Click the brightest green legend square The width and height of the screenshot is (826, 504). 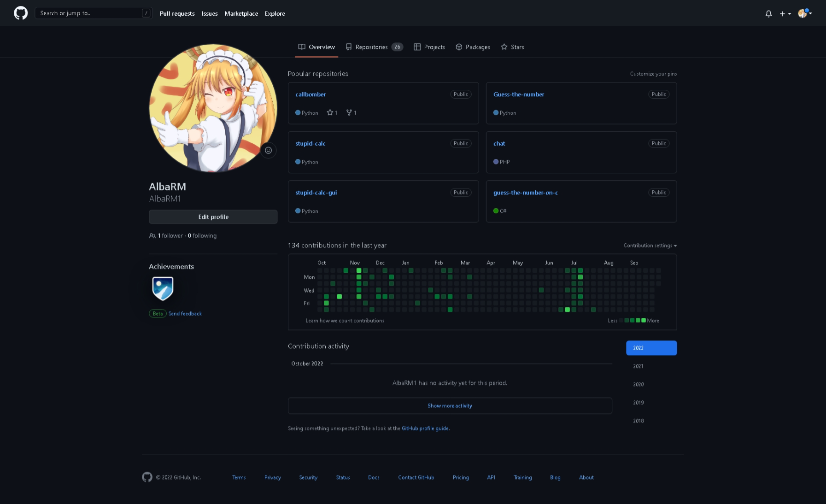644,320
